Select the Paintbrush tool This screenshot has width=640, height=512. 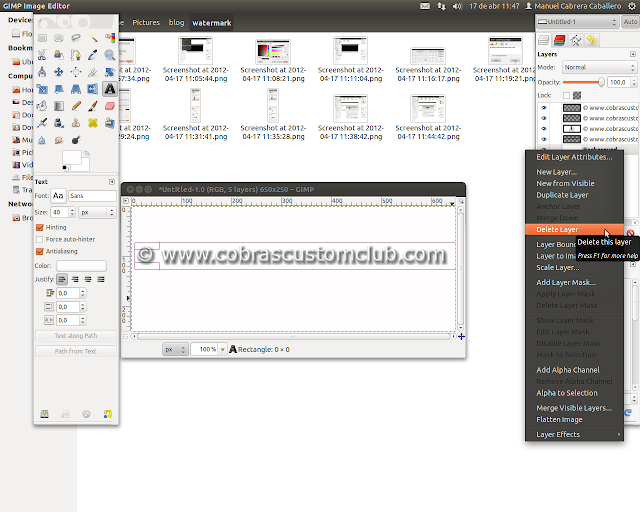tap(93, 106)
